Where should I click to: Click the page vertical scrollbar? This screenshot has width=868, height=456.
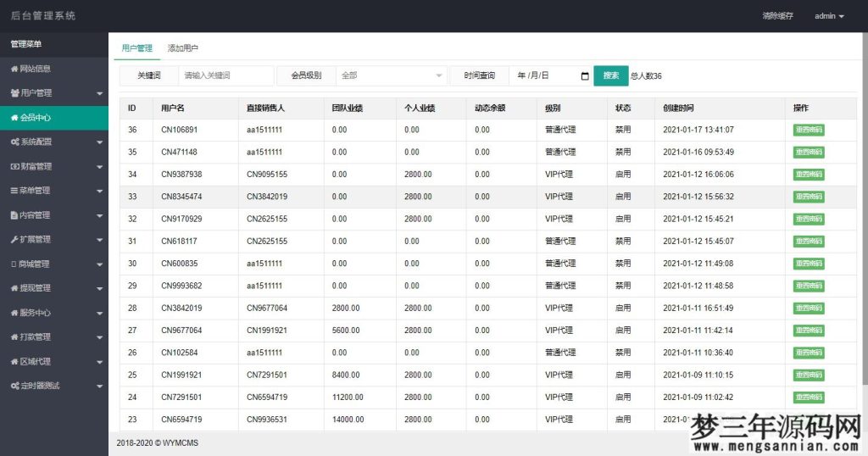[x=865, y=210]
